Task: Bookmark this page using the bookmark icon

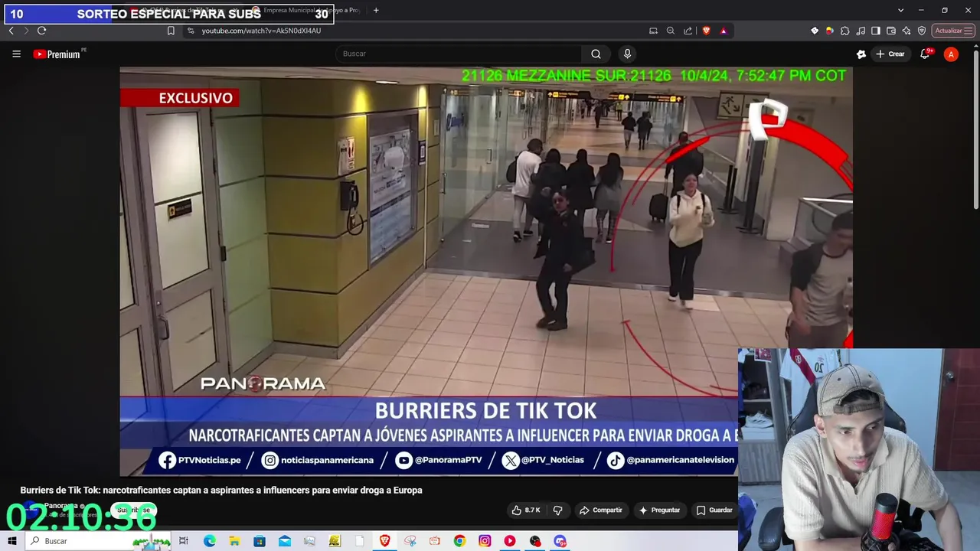Action: [171, 31]
